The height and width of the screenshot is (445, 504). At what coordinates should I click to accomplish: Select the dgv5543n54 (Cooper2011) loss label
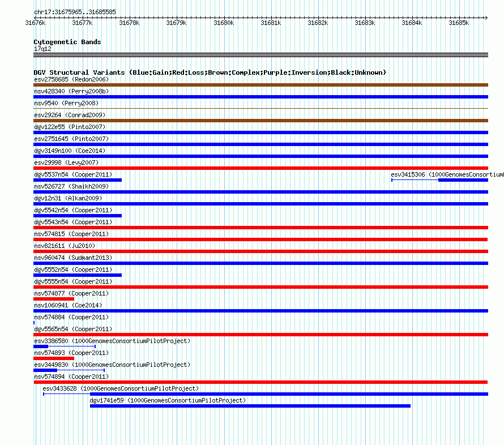(73, 222)
